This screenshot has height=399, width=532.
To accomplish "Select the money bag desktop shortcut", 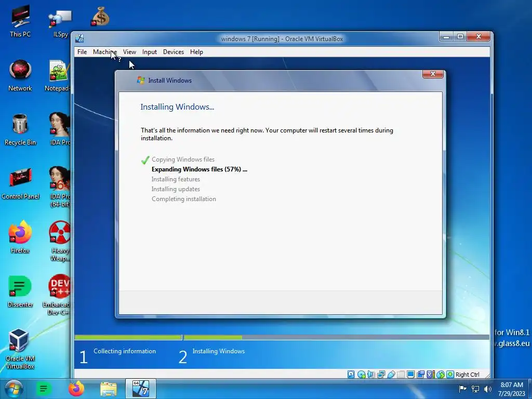I will 100,16.
